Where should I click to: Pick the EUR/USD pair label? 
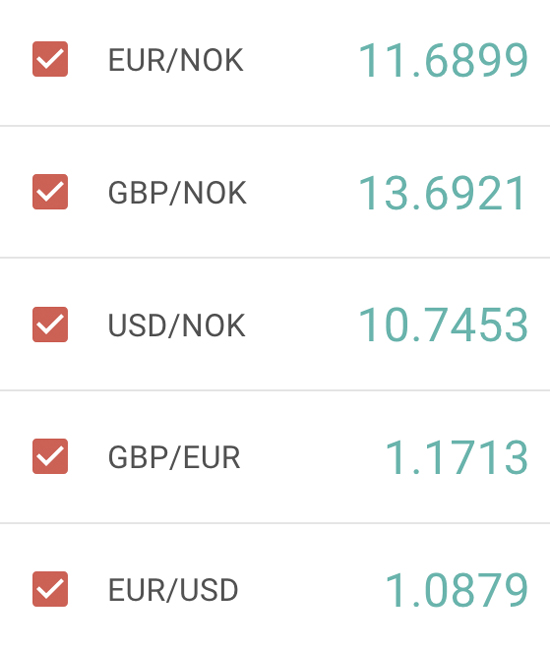click(x=173, y=590)
